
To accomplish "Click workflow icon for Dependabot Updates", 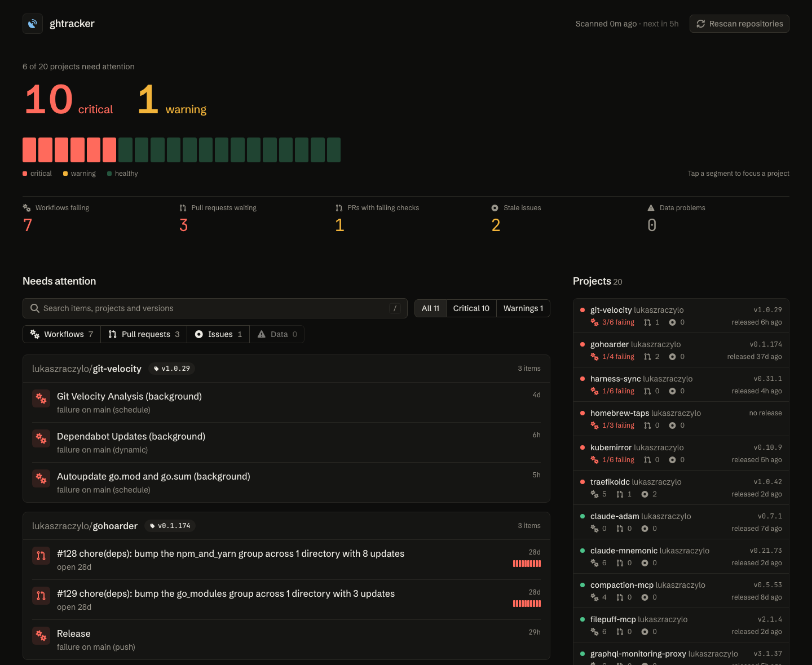I will click(41, 438).
